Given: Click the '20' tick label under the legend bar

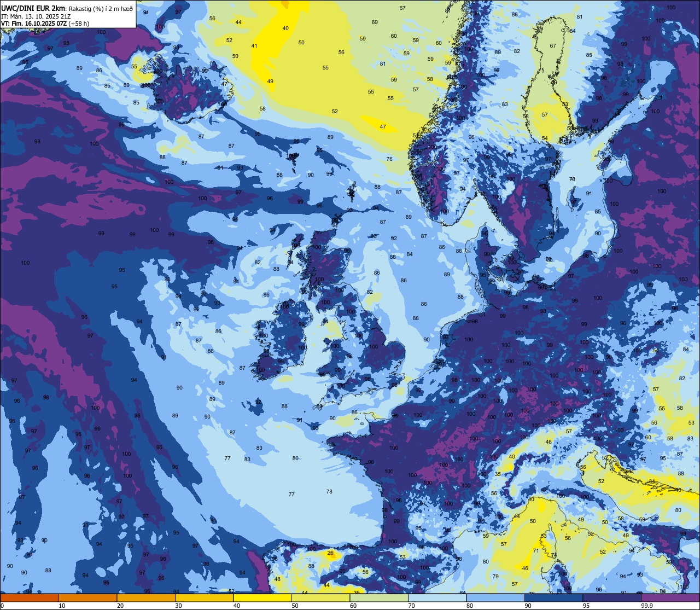Looking at the screenshot, I should [x=120, y=605].
